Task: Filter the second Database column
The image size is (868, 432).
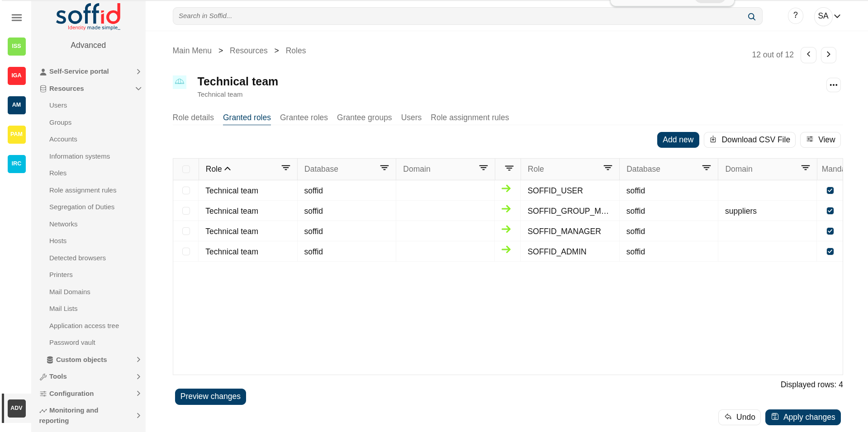Action: (x=707, y=168)
